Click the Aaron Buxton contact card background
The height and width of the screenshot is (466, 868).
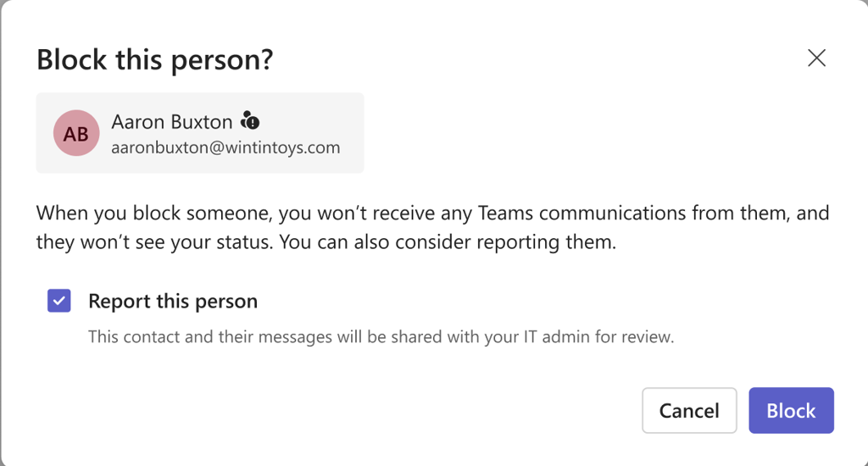200,133
